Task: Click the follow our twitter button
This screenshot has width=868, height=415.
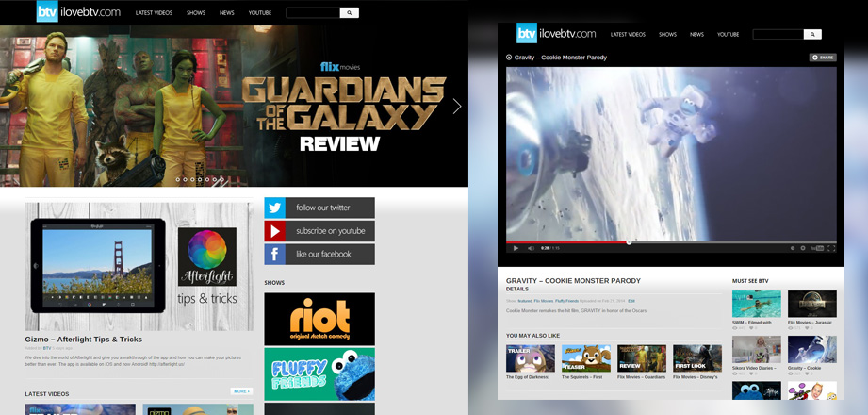Action: coord(319,207)
